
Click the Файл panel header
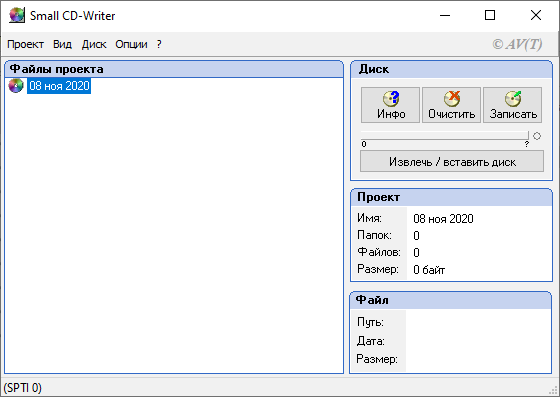click(x=451, y=300)
